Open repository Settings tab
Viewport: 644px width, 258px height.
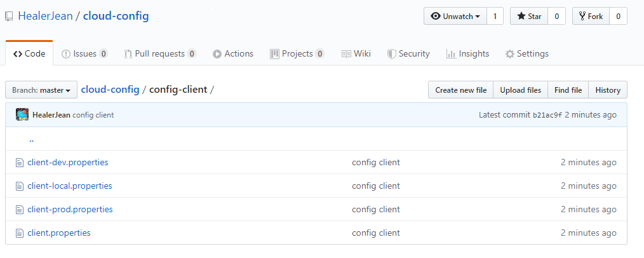(x=527, y=54)
